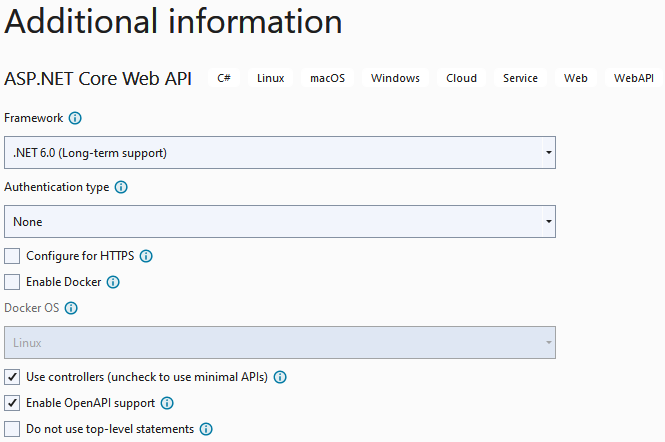Screen dimensions: 665x442
Task: Click the Docker OS info icon
Action: coord(71,308)
